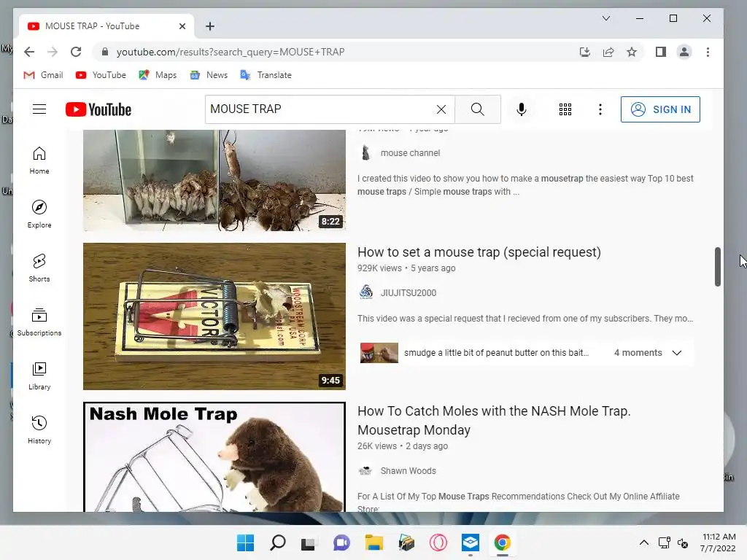Image resolution: width=747 pixels, height=560 pixels.
Task: Search with your voice microphone icon
Action: (x=522, y=109)
